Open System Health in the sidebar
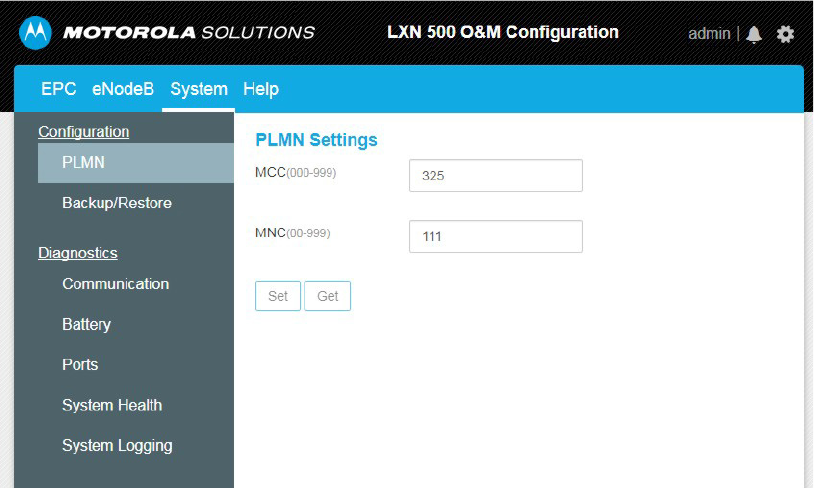The width and height of the screenshot is (814, 488). (112, 405)
